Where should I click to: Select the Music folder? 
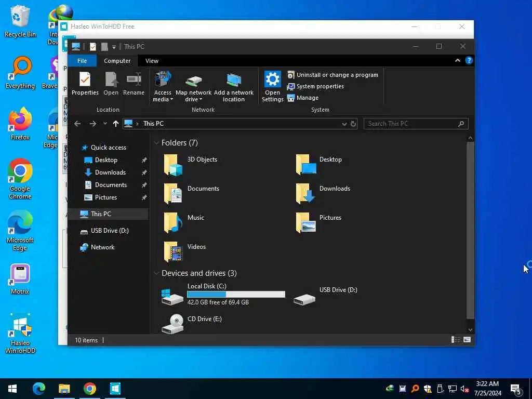coord(184,223)
